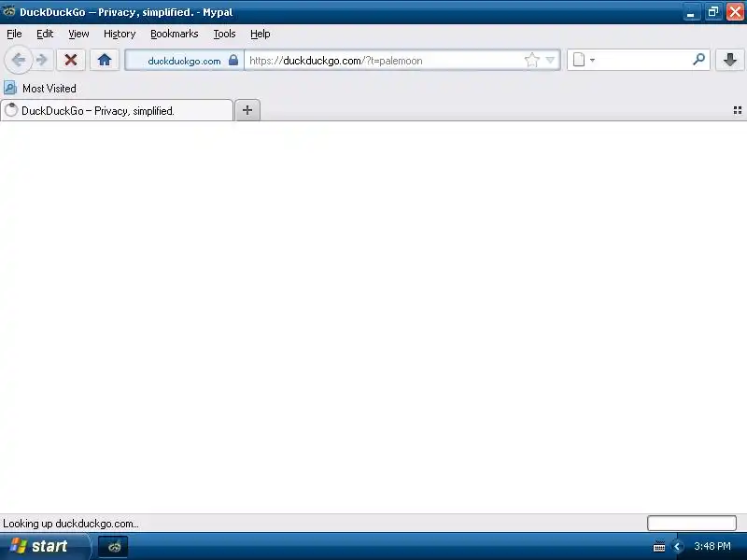Click the Mypal title bar icon

coord(9,11)
